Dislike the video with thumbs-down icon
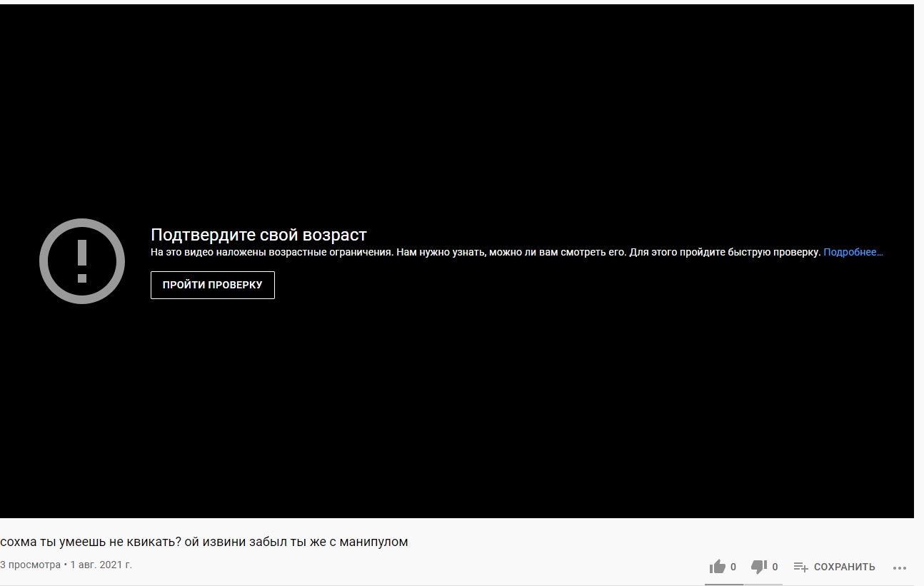Viewport: 924px width, 586px height. tap(758, 567)
